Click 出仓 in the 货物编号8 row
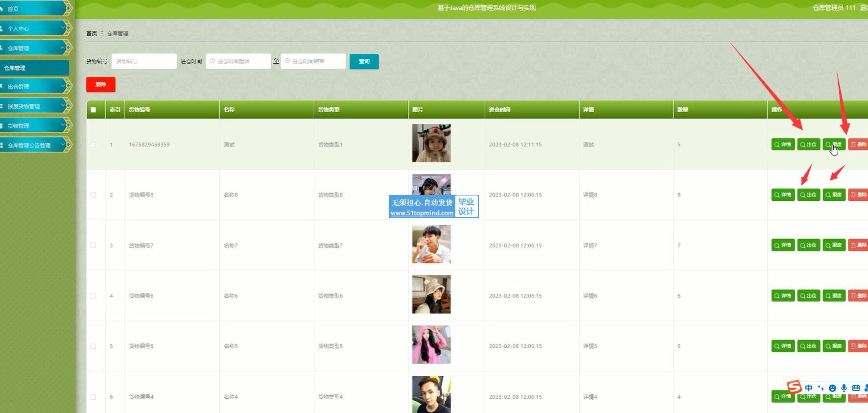The width and height of the screenshot is (868, 413). tap(808, 195)
